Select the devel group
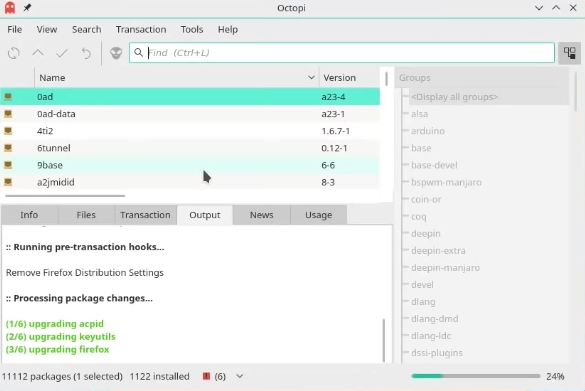The height and width of the screenshot is (391, 585). [422, 285]
